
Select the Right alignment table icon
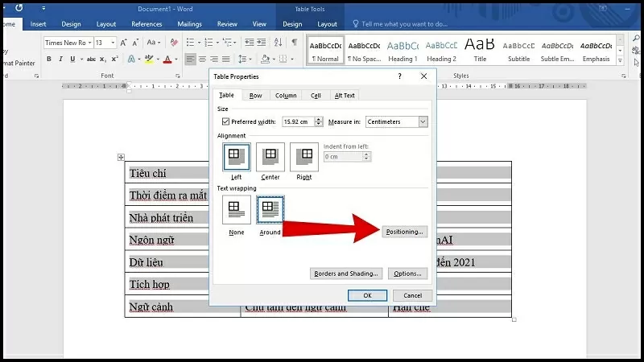pyautogui.click(x=303, y=157)
